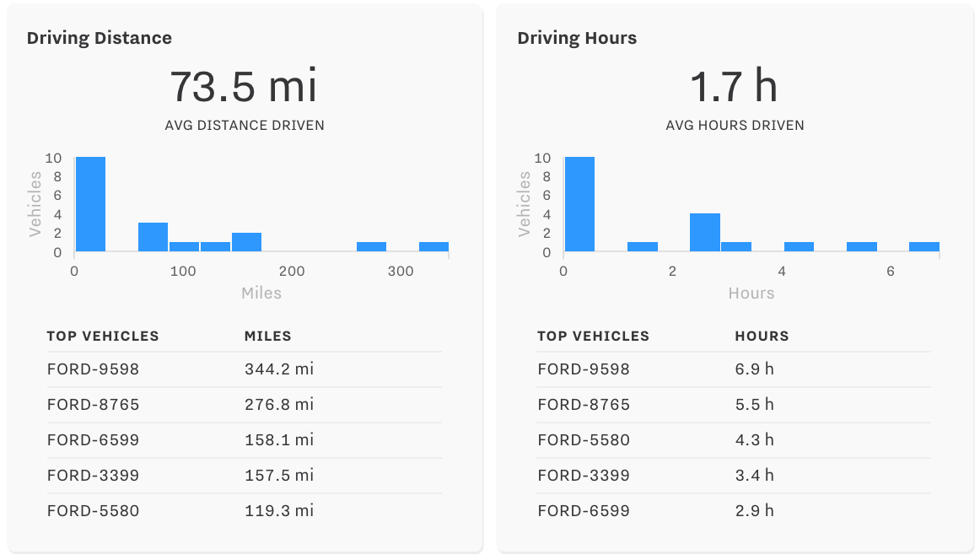Screen dimensions: 980x560
Task: Click the 6.9 h value for FORD-9598
Action: coord(749,369)
